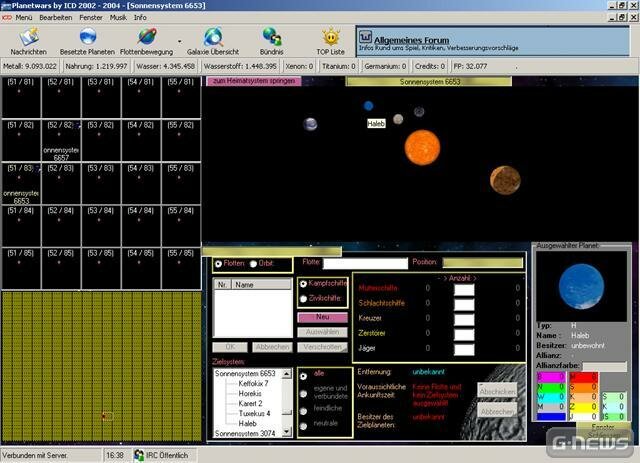Viewport: 640px width, 463px height.
Task: Open Flottenbewegung toolbar icon
Action: pos(147,37)
